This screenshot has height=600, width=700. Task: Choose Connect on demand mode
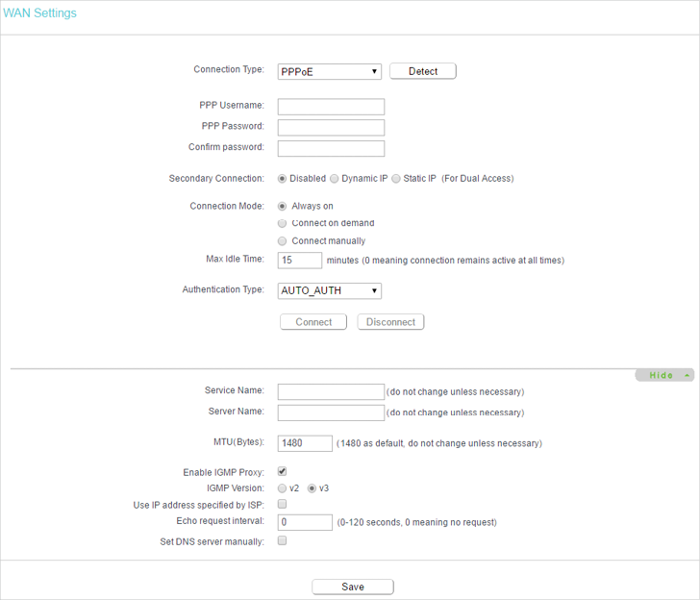282,223
